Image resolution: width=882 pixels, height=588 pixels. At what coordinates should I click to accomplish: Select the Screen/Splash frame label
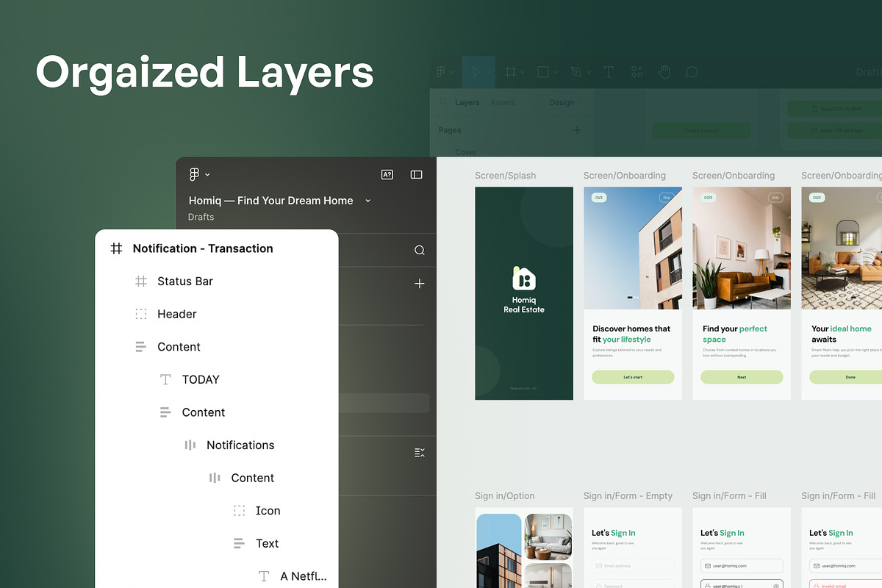(505, 176)
